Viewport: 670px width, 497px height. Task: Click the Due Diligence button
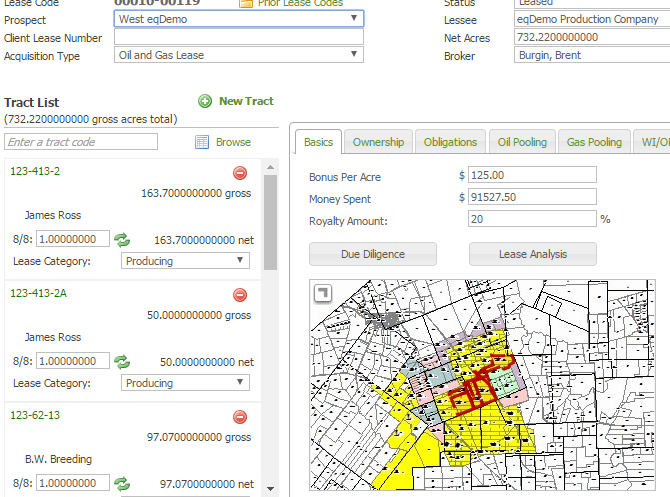coord(372,255)
